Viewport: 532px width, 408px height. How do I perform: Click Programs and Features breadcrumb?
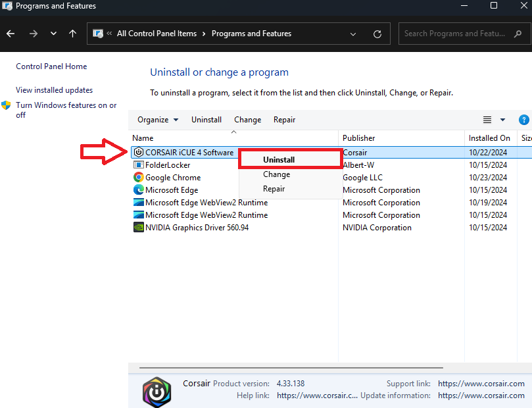251,34
